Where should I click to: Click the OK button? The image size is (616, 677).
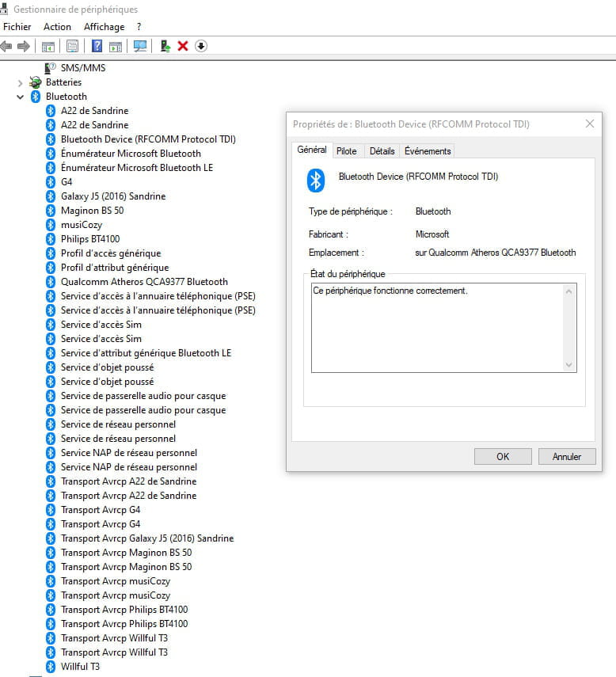coord(503,456)
